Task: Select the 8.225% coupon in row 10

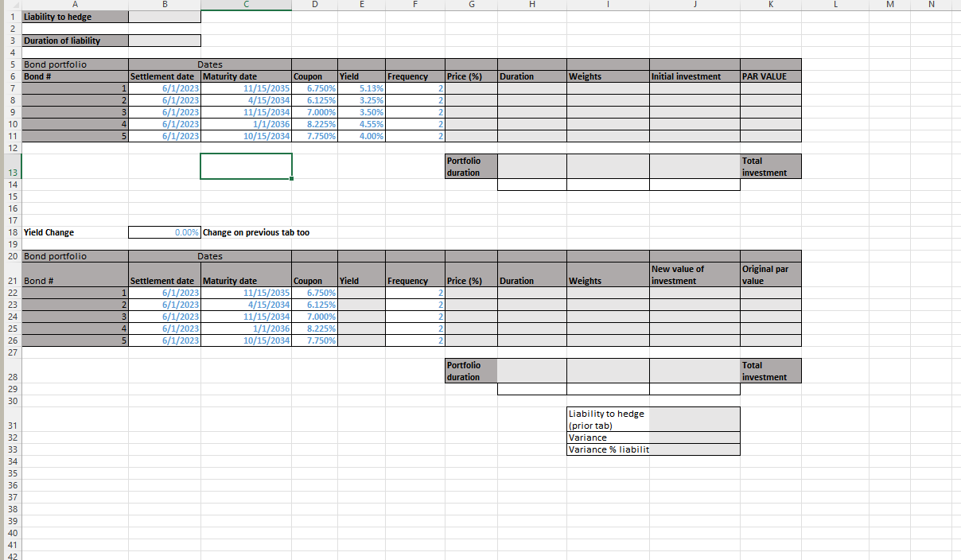Action: pyautogui.click(x=315, y=124)
